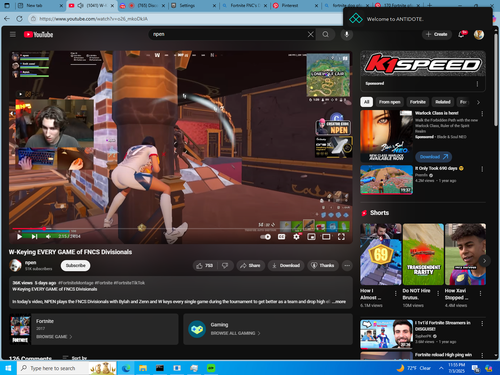
Task: Expand the description with ...more
Action: click(339, 302)
